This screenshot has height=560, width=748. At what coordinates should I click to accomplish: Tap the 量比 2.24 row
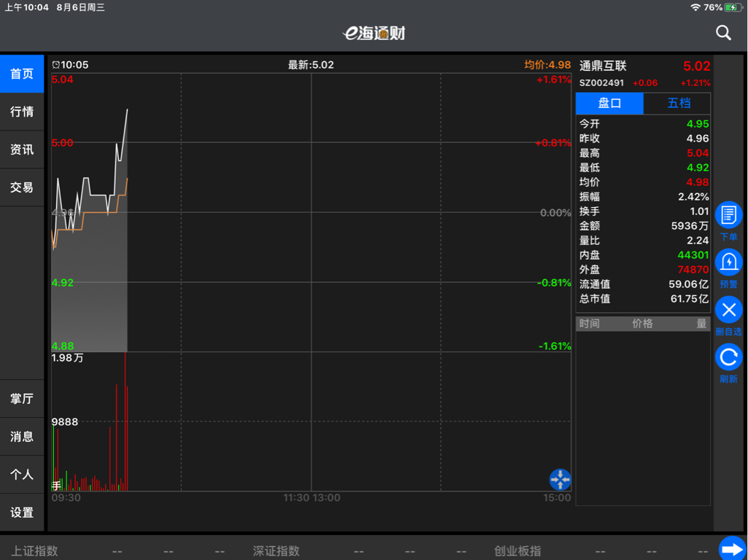[644, 241]
